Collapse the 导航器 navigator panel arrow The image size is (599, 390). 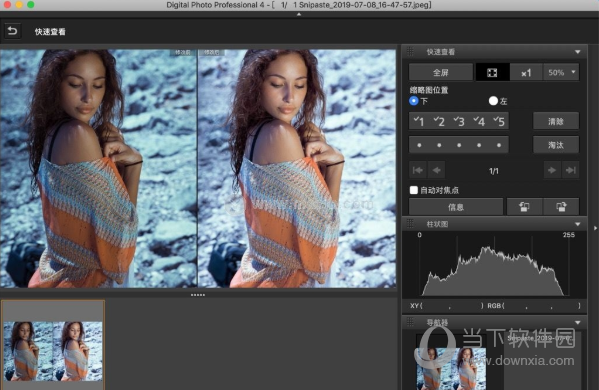point(578,322)
